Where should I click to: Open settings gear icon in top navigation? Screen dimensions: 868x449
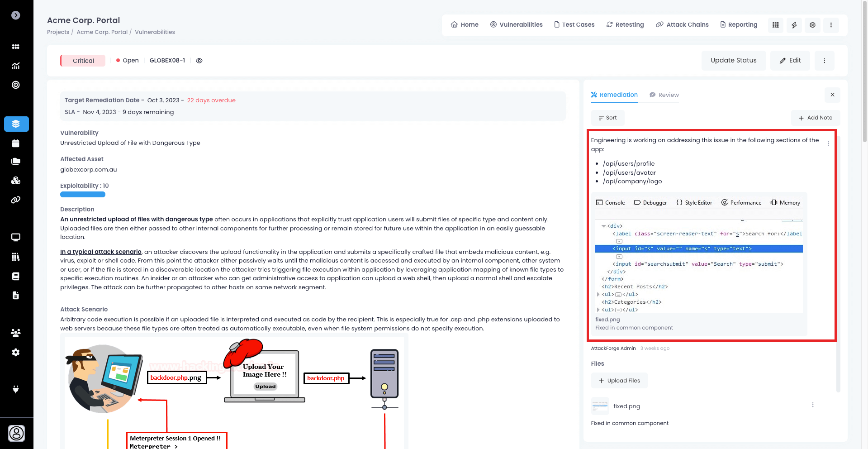pos(812,25)
